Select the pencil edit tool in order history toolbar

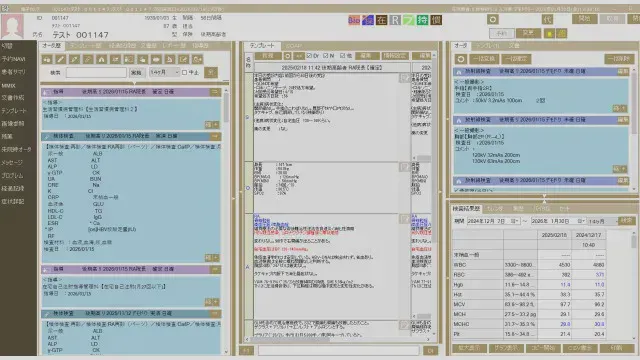(x=60, y=60)
